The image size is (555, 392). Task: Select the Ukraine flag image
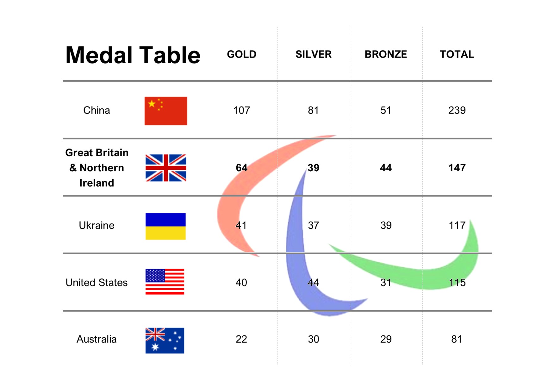165,226
